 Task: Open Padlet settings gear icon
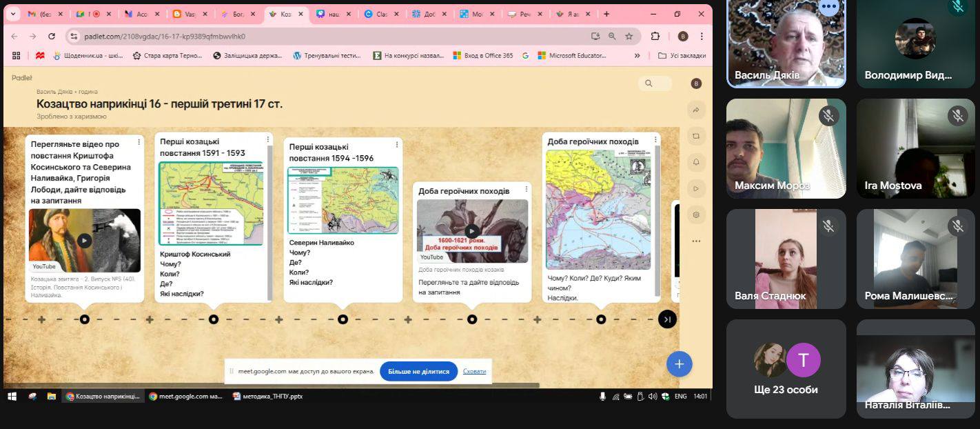coord(696,215)
